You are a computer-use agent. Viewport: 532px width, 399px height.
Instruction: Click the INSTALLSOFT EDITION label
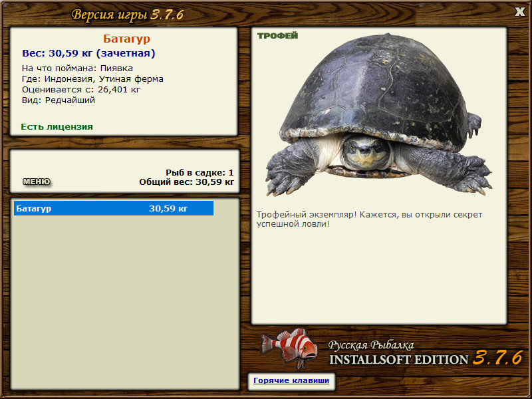click(398, 360)
